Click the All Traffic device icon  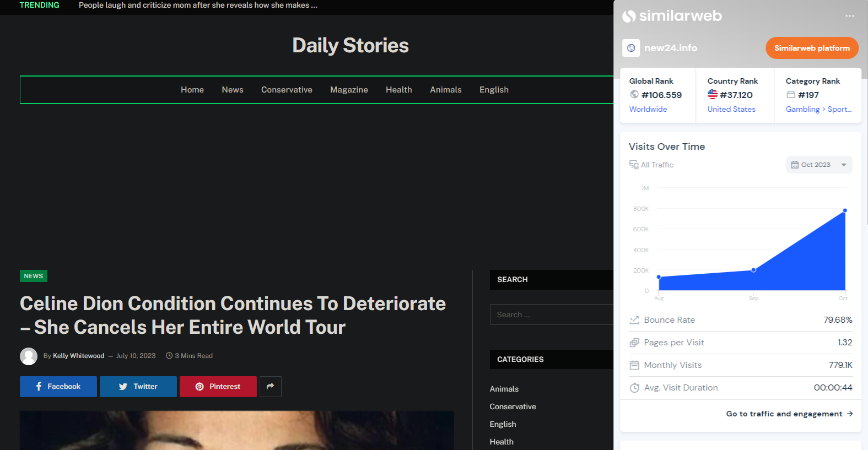pos(634,165)
